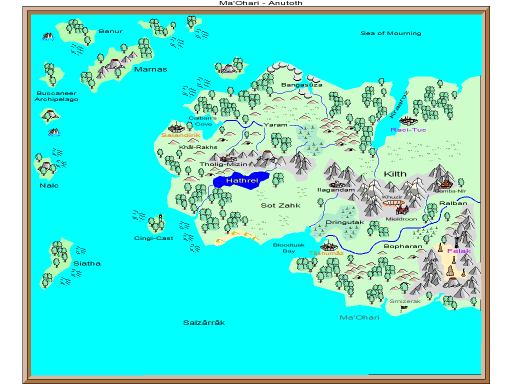The width and height of the screenshot is (512, 384).
Task: Select the Khuzir airship icon
Action: tap(393, 203)
